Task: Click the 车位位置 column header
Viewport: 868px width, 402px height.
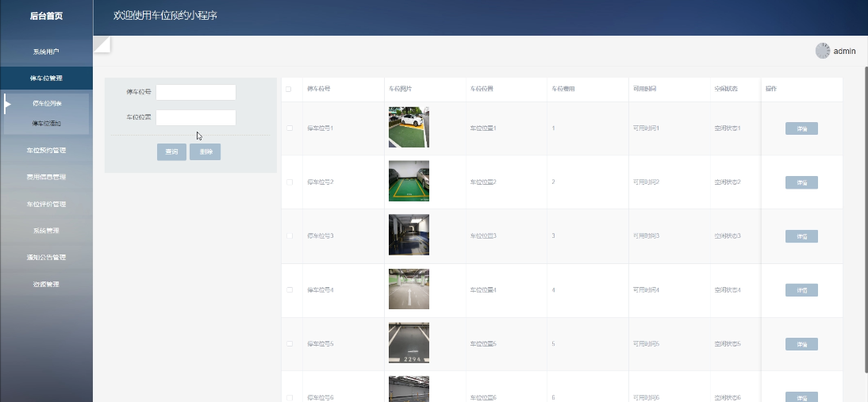Action: coord(482,89)
